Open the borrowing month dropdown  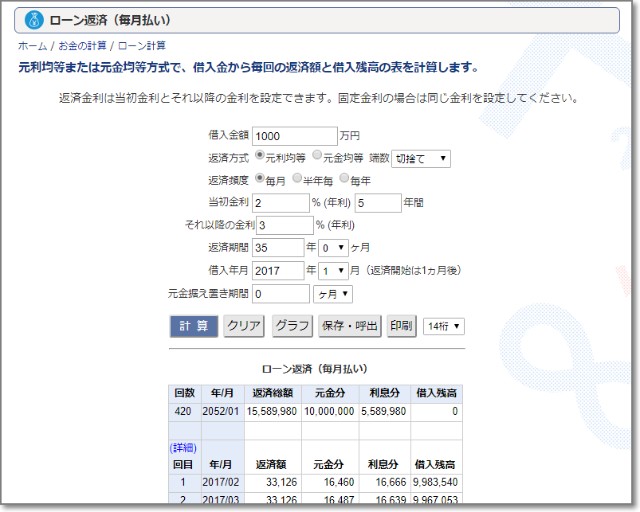(334, 271)
